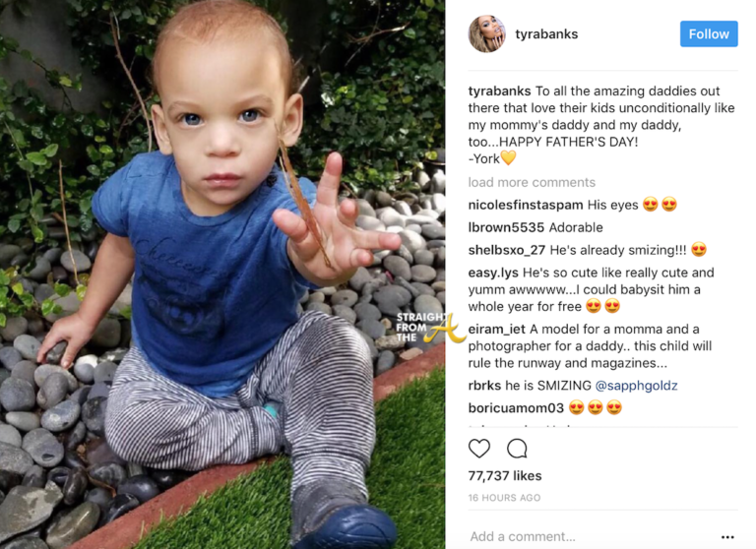
Task: Click the baby photo in the post
Action: [222, 274]
